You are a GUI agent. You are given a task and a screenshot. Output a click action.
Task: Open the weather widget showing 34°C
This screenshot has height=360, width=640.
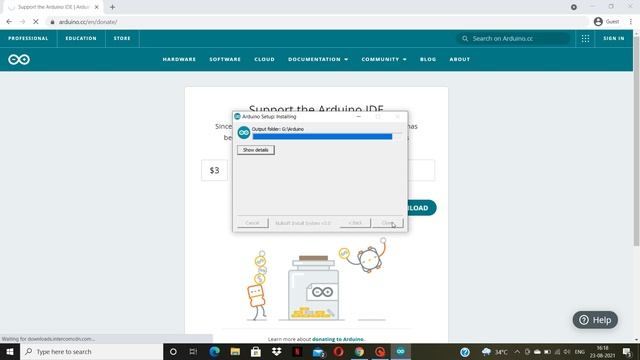point(494,352)
